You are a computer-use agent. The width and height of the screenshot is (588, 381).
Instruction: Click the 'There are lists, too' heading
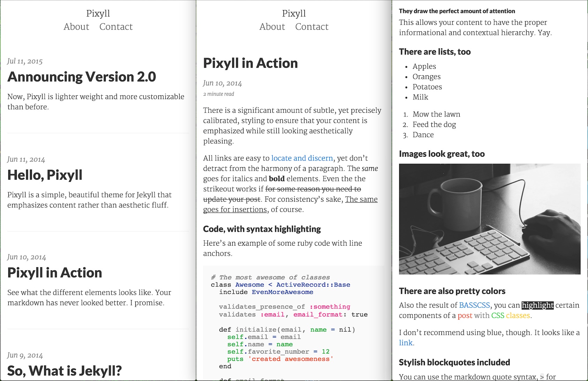tap(435, 52)
